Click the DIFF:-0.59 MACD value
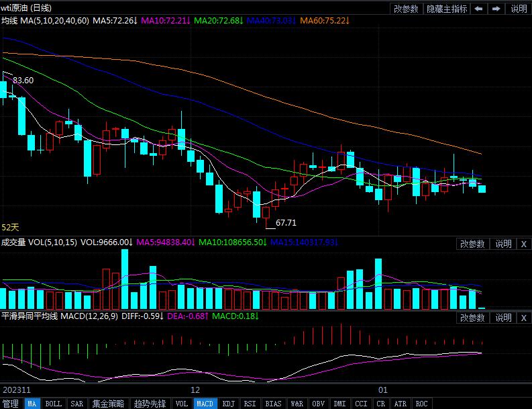532x409 pixels. [142, 316]
